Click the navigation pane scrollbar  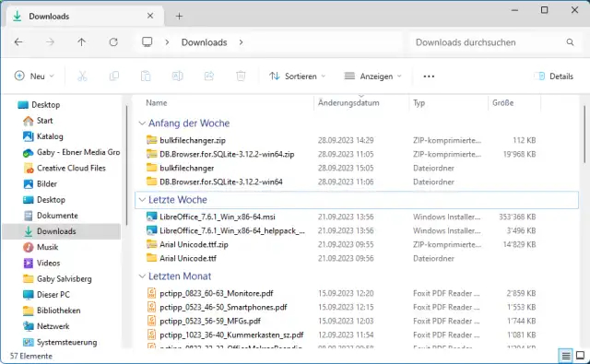pos(126,166)
